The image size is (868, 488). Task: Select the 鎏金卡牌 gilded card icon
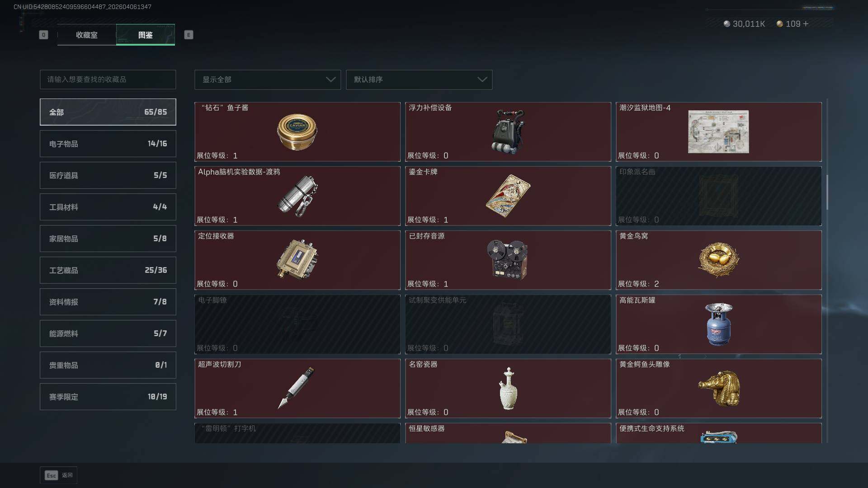tap(508, 196)
